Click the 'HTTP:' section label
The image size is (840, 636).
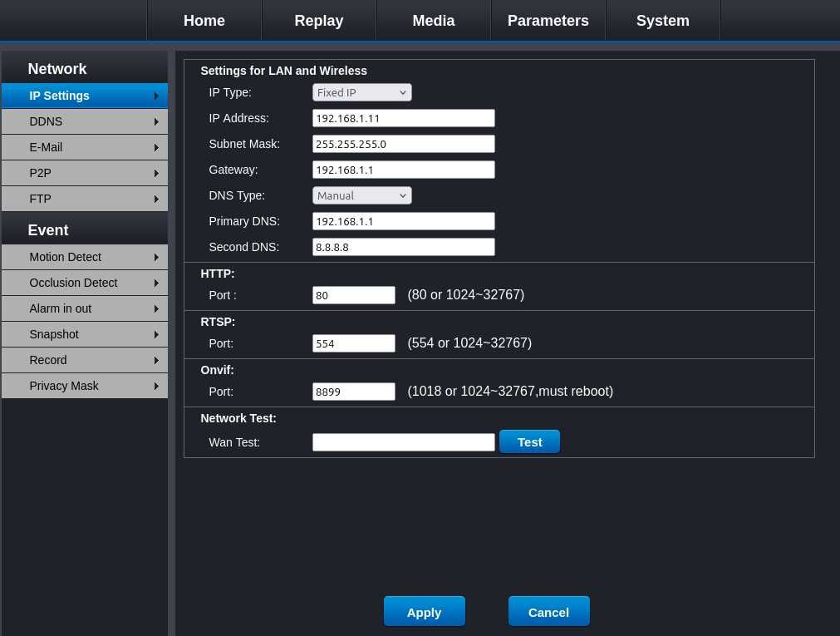(x=218, y=274)
